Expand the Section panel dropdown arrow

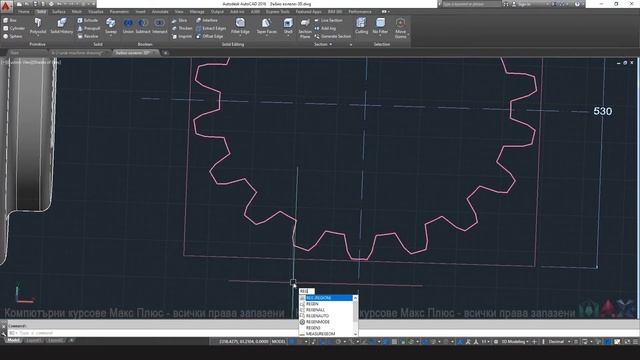331,44
